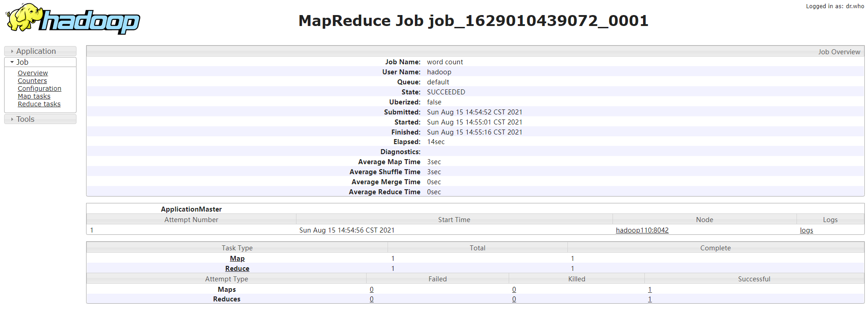Open failed Reduces attempts count

click(x=372, y=299)
